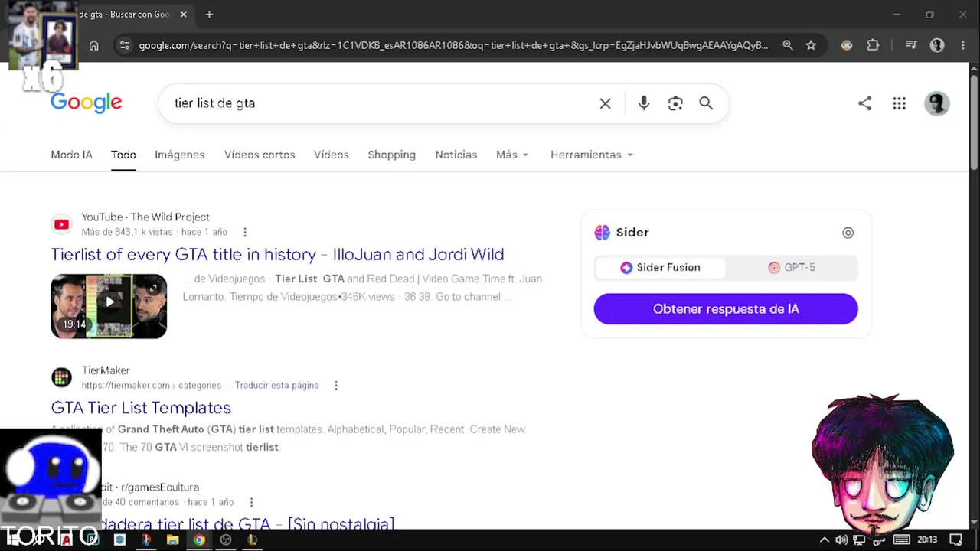Click 'Traducir esta página' link
The image size is (980, 551).
276,385
